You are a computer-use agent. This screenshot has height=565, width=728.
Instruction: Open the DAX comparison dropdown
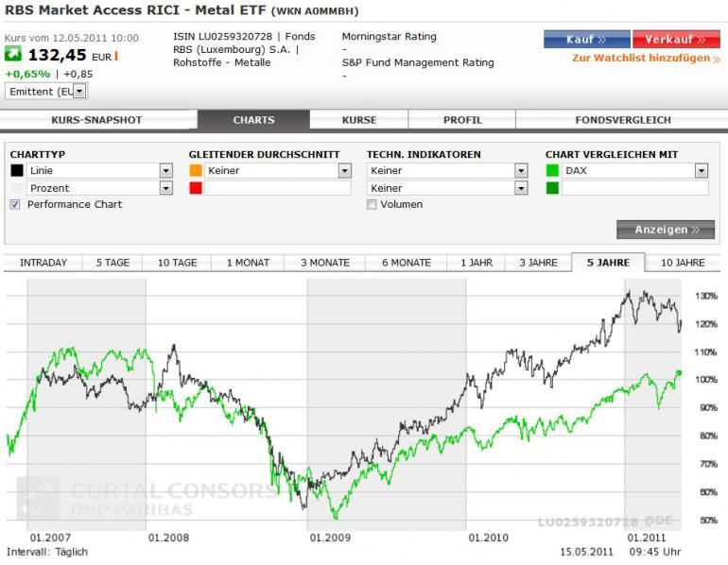tap(702, 171)
